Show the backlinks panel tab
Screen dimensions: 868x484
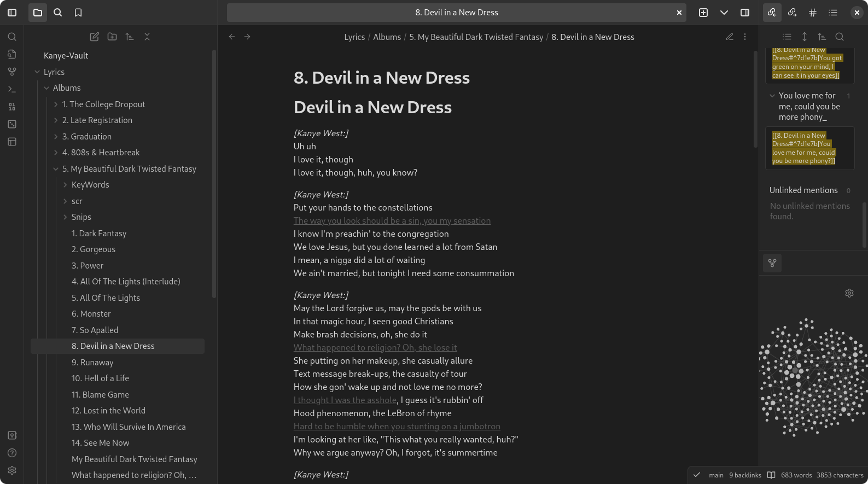pyautogui.click(x=772, y=13)
